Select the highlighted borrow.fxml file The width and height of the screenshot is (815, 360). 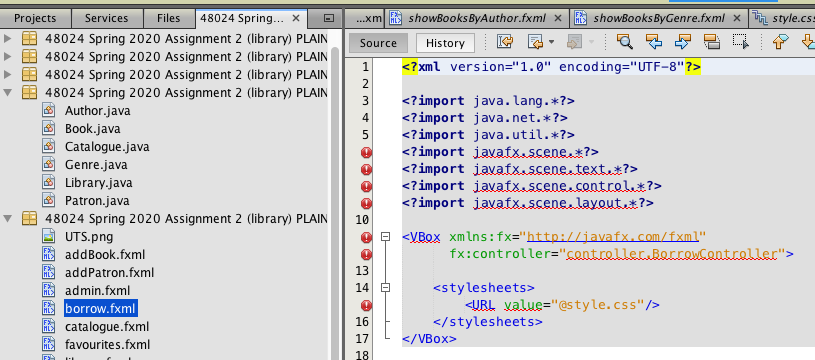[x=101, y=309]
